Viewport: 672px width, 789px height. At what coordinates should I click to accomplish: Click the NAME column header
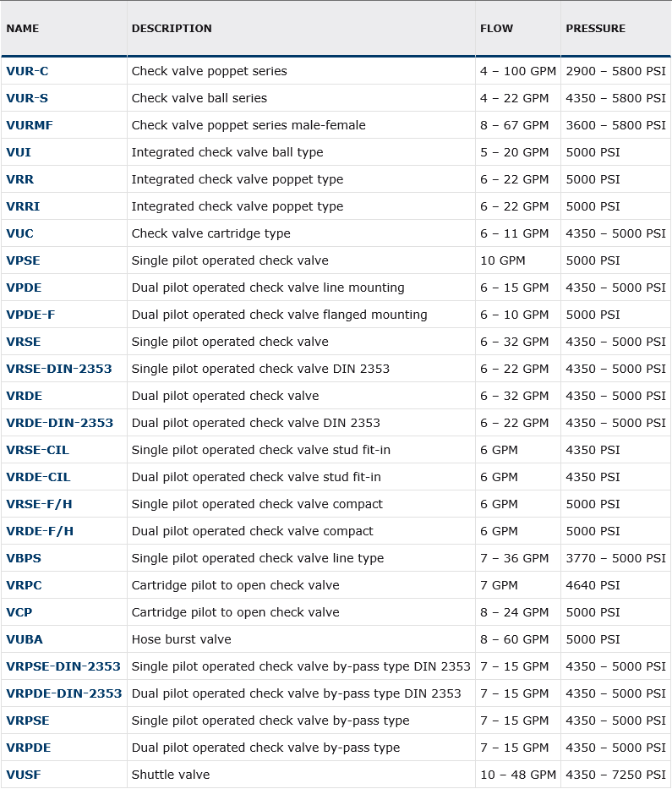coord(23,29)
